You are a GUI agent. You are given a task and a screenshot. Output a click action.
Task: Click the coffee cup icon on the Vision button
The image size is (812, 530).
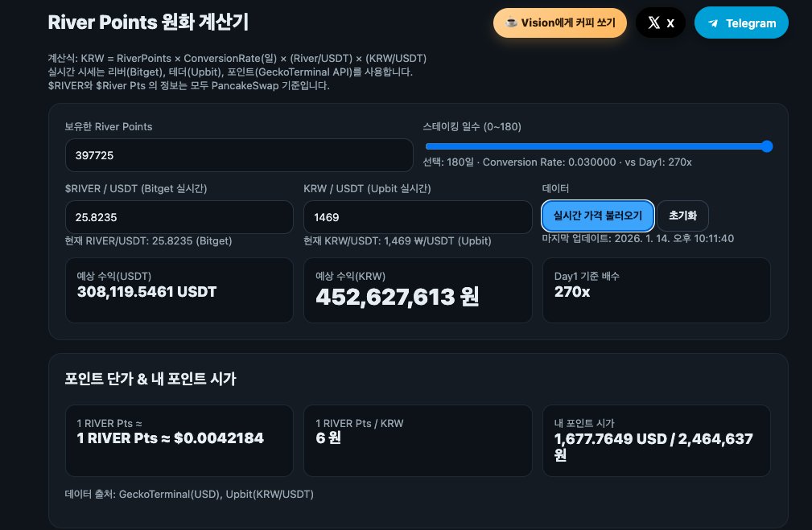click(x=511, y=23)
